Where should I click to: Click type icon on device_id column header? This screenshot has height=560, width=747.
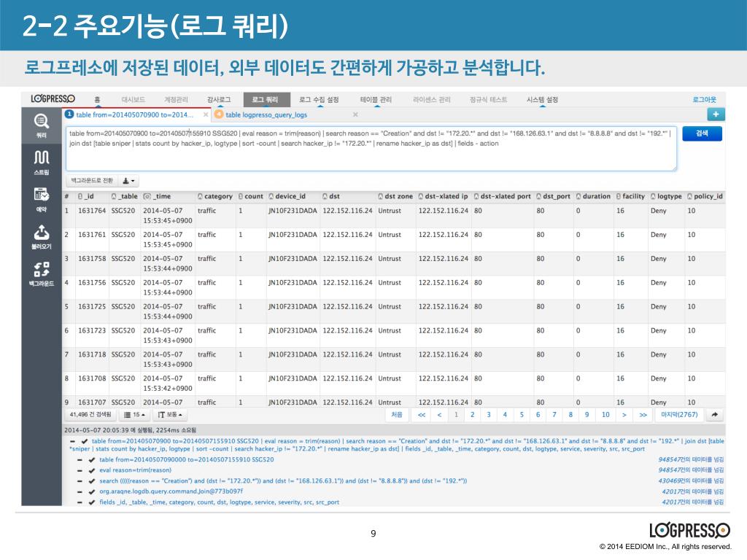[271, 196]
